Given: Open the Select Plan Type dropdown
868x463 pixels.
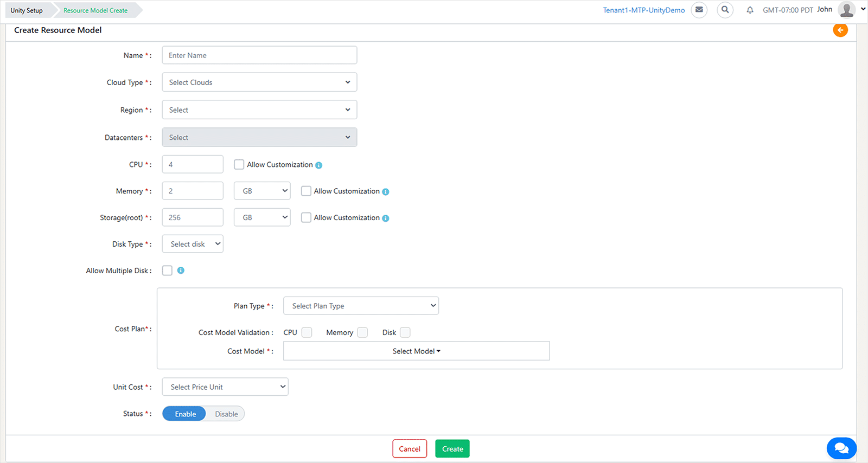Looking at the screenshot, I should click(x=361, y=306).
